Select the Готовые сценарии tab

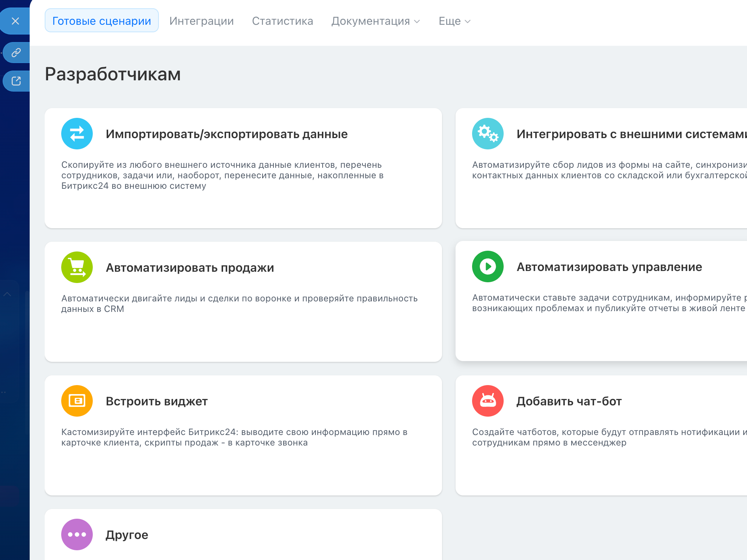click(x=101, y=21)
